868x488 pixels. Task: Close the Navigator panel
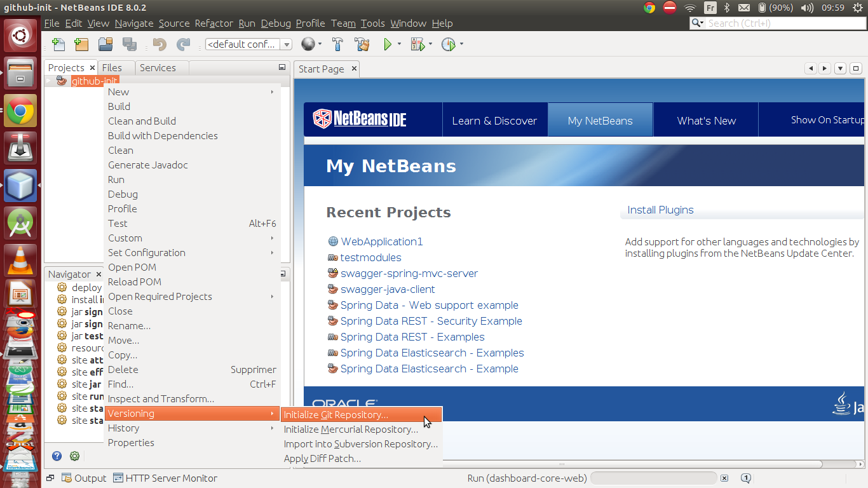point(98,274)
